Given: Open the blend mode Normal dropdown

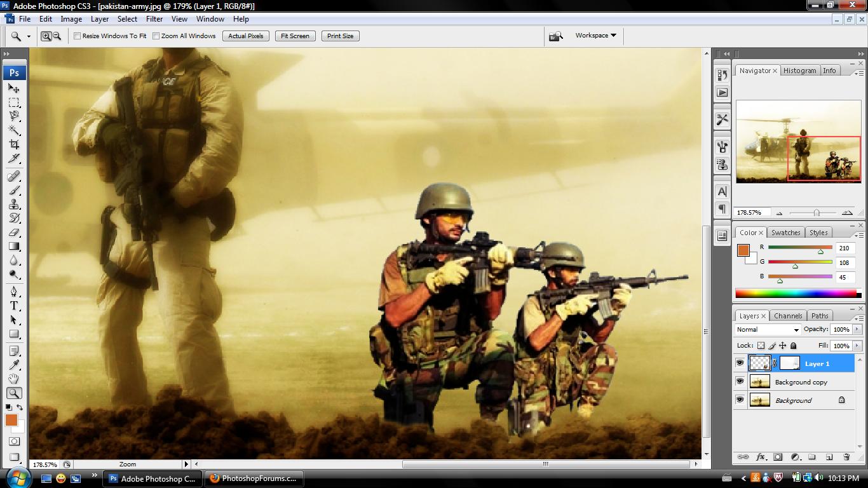Looking at the screenshot, I should tap(768, 329).
